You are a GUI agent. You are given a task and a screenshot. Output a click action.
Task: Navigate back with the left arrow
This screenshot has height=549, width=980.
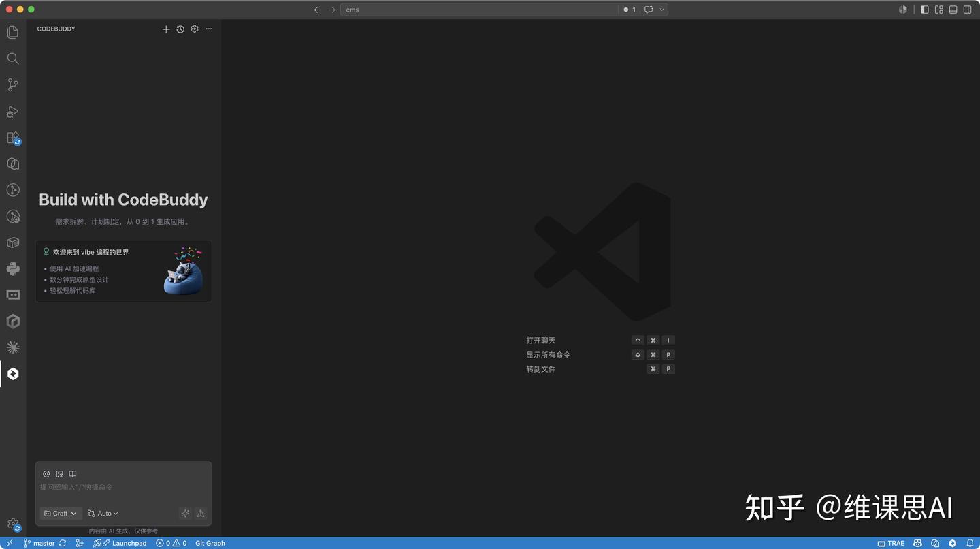tap(318, 10)
